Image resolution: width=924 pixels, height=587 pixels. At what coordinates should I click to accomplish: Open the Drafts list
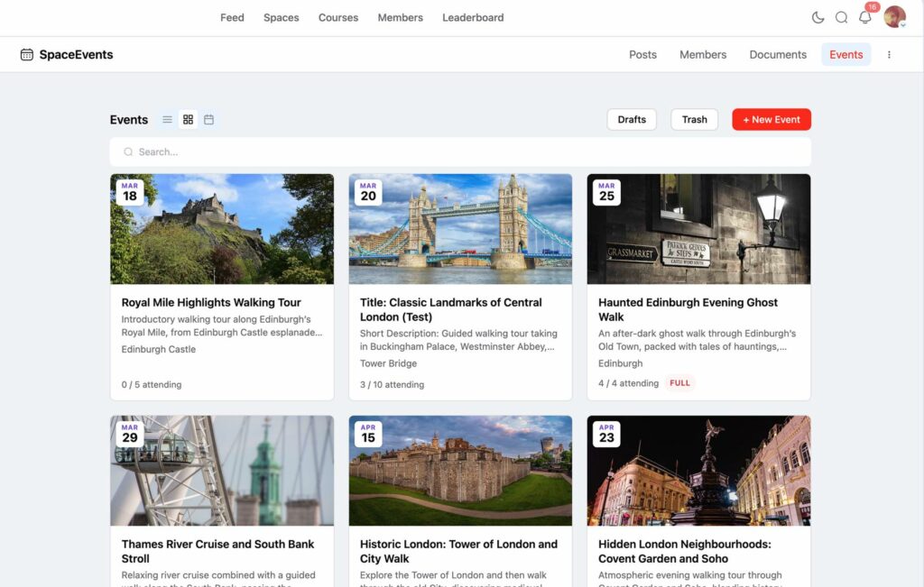coord(632,120)
